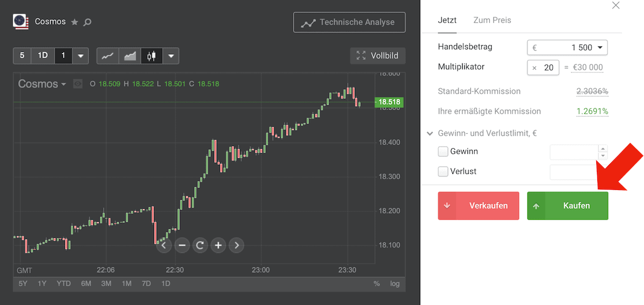This screenshot has width=644, height=305.
Task: Open the Handelsbetrag amount dropdown
Action: [x=600, y=47]
